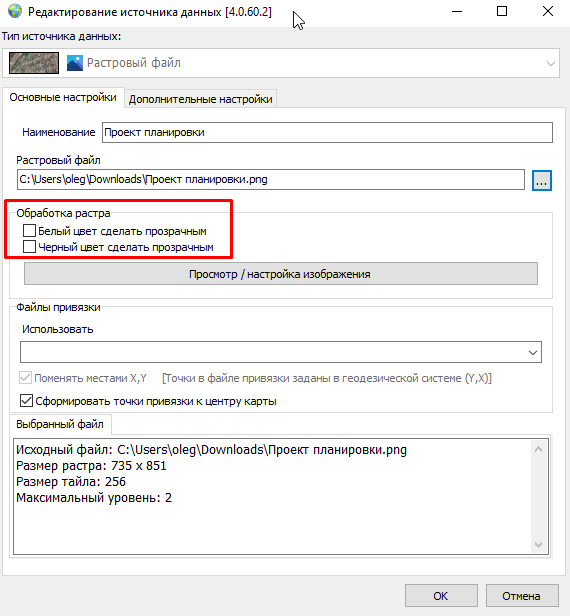Image resolution: width=570 pixels, height=616 pixels.
Task: Click 'Просмотр / настройка изображения' button
Action: pos(281,274)
